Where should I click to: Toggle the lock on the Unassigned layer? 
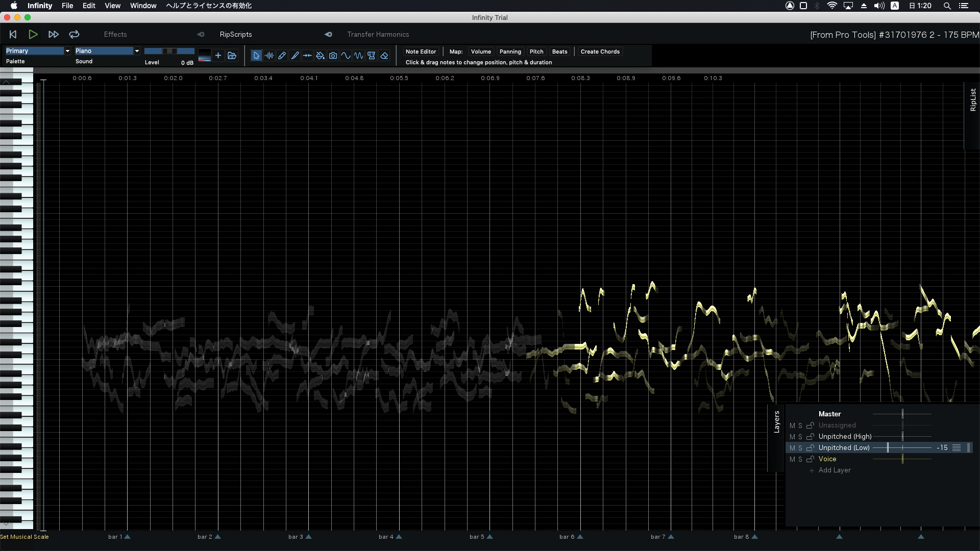[810, 425]
